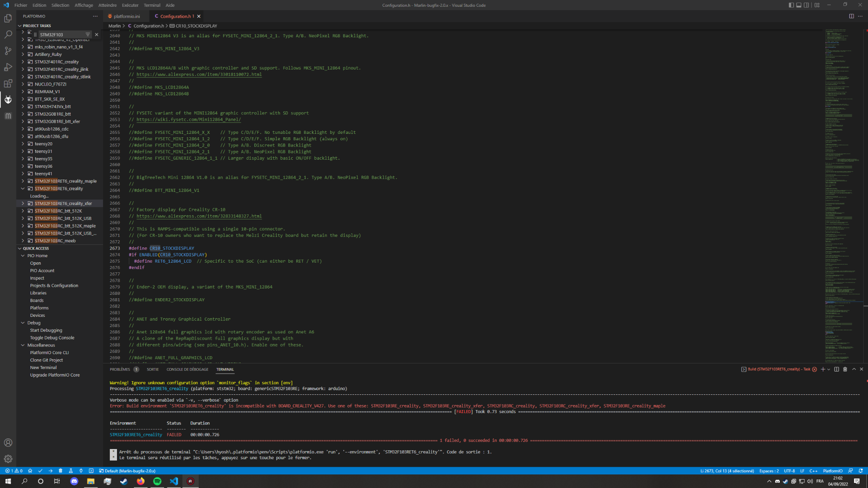The image size is (868, 488).
Task: Click PlatformIO Build checkmark in status bar
Action: tap(40, 471)
